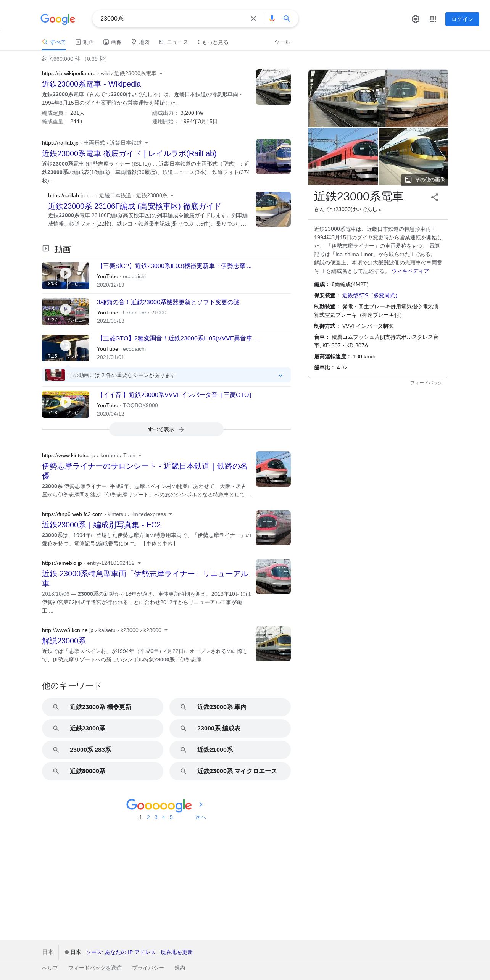Screen dimensions: 490x980
Task: Submit search with the magnifier icon
Action: [287, 19]
